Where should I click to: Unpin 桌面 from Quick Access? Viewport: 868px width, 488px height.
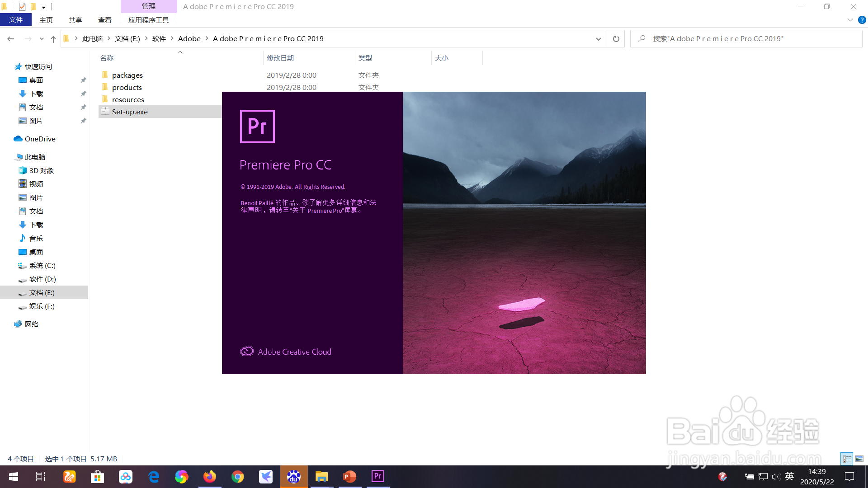click(83, 80)
